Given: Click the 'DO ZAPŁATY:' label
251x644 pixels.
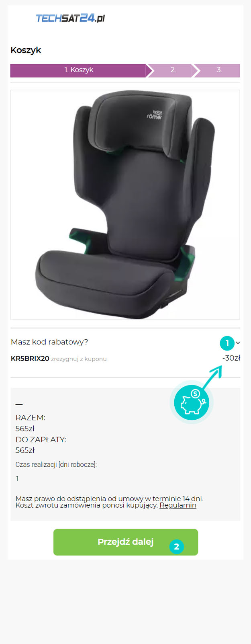Looking at the screenshot, I should (41, 439).
